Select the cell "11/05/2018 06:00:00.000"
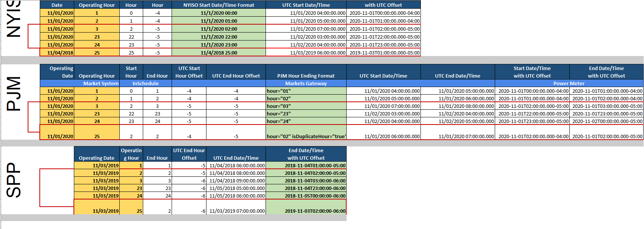 236,196
